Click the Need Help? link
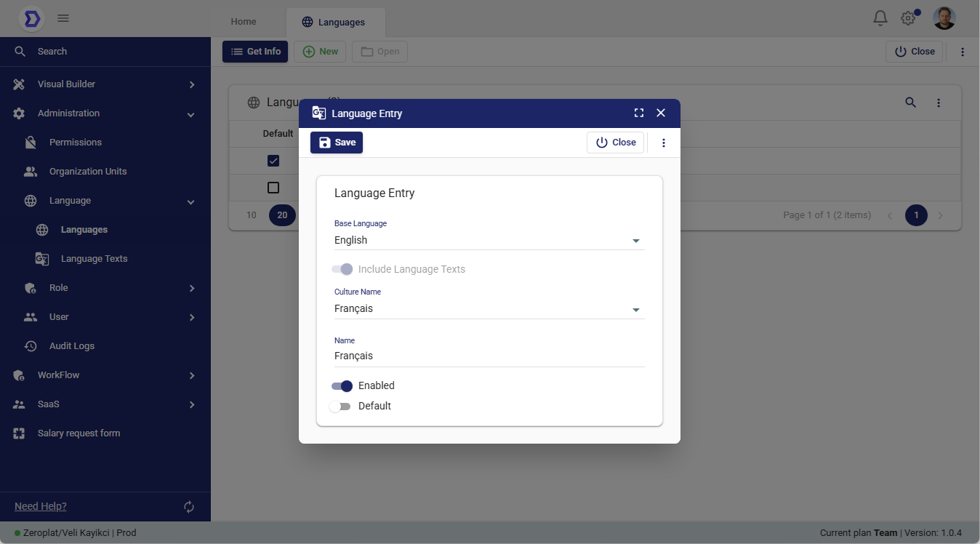Screen dimensions: 980x544 click(x=41, y=506)
